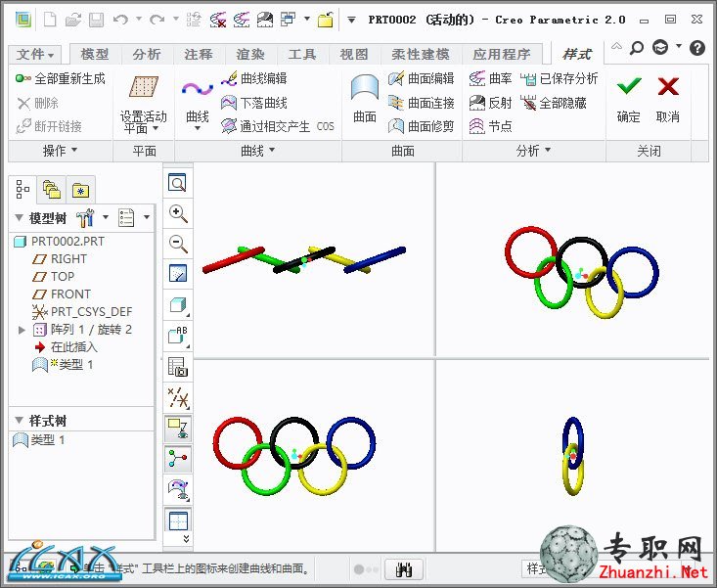Screen dimensions: 717x588
Task: Click the Learning Connector graduation cap icon
Action: 660,47
